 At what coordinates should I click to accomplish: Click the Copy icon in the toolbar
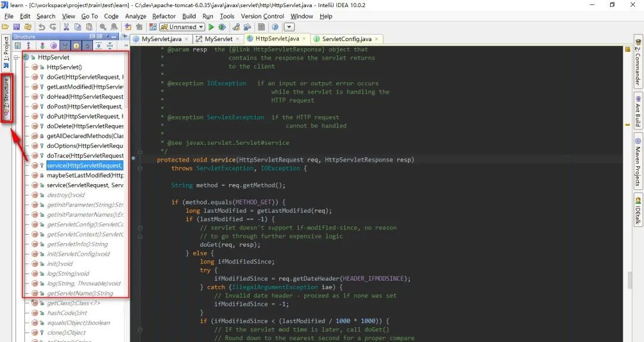(x=78, y=27)
